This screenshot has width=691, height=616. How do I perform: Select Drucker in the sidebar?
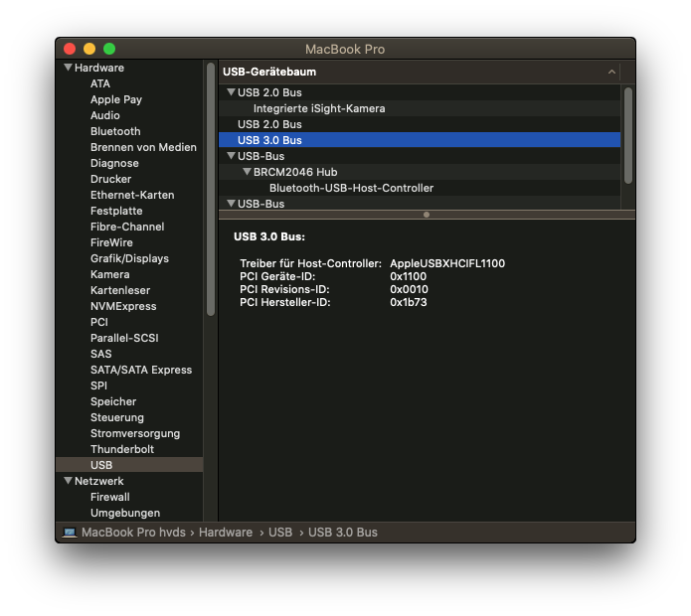(110, 179)
